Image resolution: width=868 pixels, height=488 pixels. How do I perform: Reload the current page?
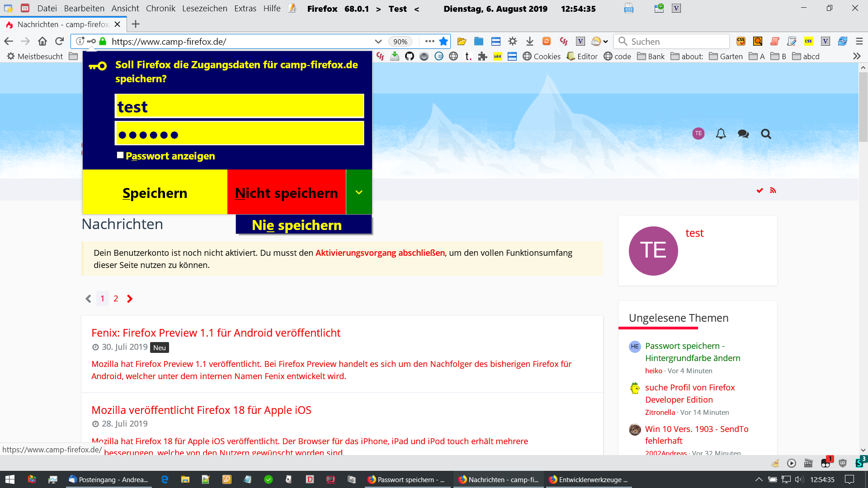59,42
